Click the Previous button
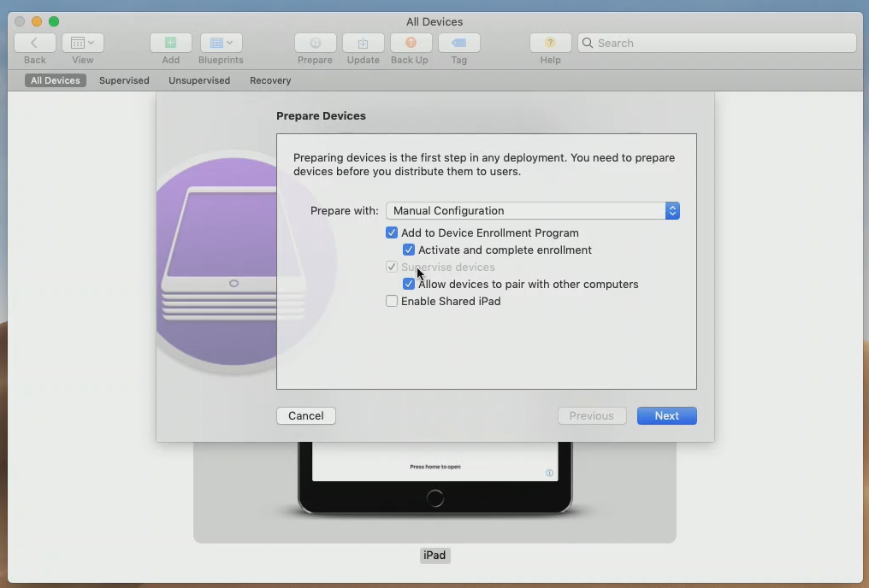 coord(592,416)
